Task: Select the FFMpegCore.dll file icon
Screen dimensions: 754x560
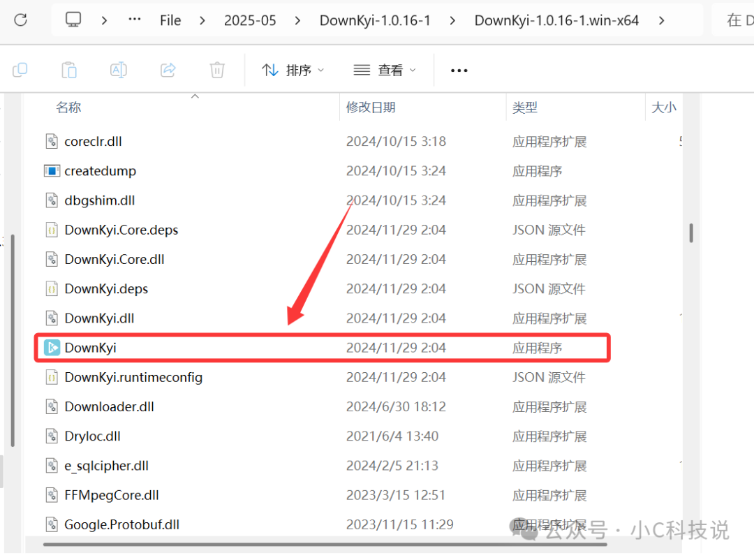Action: tap(52, 495)
